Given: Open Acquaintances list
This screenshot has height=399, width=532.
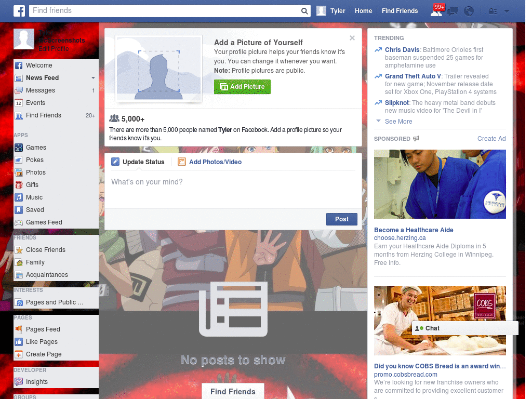Looking at the screenshot, I should [x=56, y=275].
